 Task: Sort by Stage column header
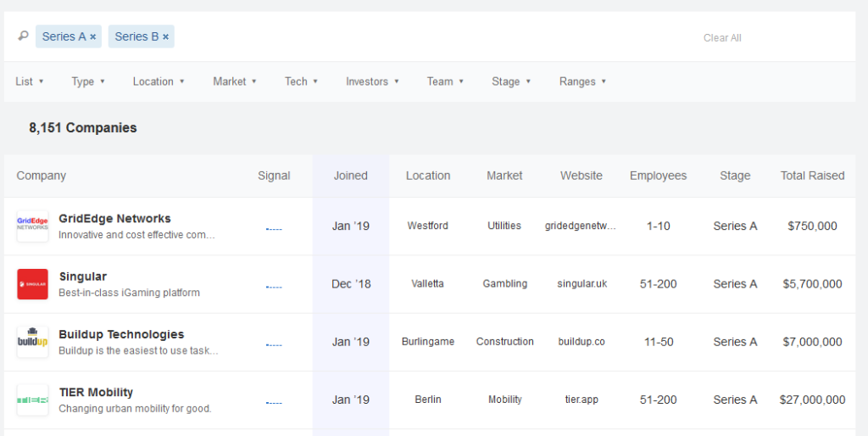735,176
